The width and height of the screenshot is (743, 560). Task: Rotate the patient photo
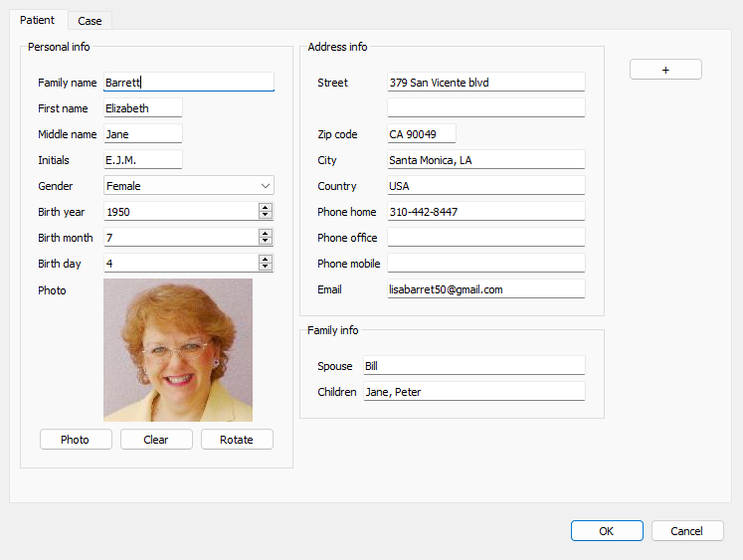pos(237,440)
